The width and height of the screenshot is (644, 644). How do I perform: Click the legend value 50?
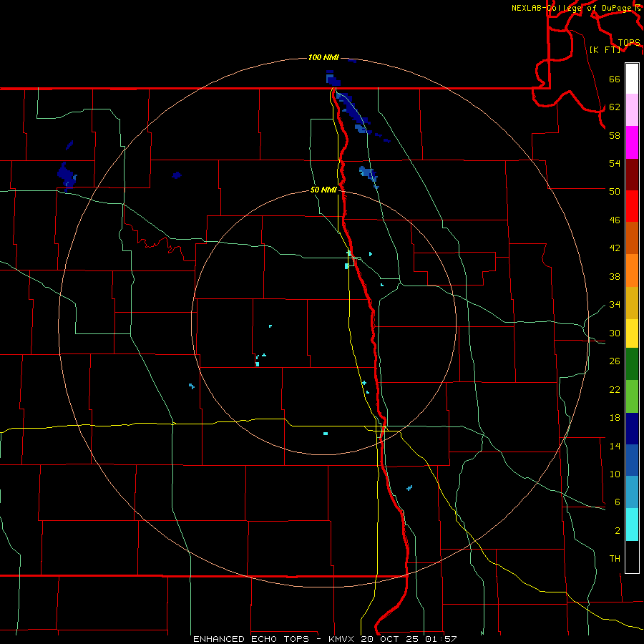tap(615, 191)
